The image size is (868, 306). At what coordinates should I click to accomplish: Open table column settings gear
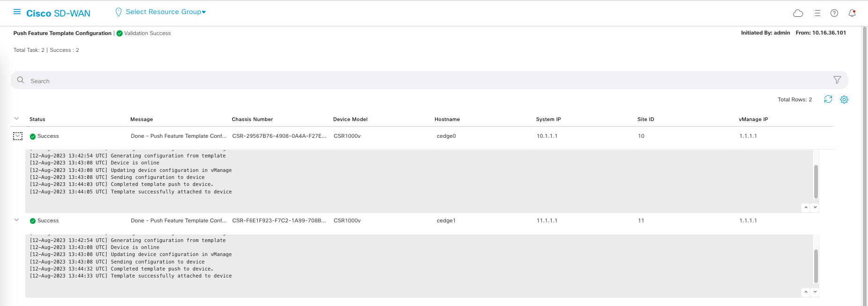(844, 100)
